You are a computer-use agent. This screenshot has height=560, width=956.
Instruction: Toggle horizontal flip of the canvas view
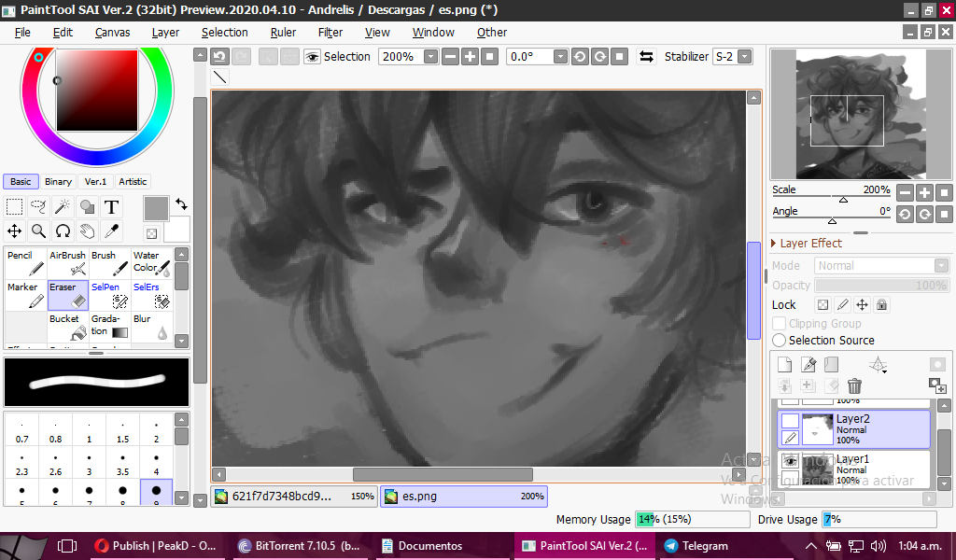point(646,57)
